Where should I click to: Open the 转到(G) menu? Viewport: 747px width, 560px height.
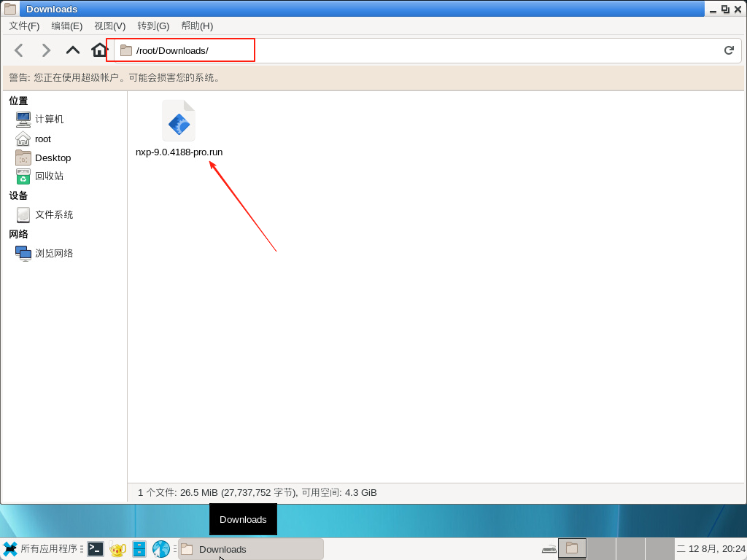click(x=153, y=26)
